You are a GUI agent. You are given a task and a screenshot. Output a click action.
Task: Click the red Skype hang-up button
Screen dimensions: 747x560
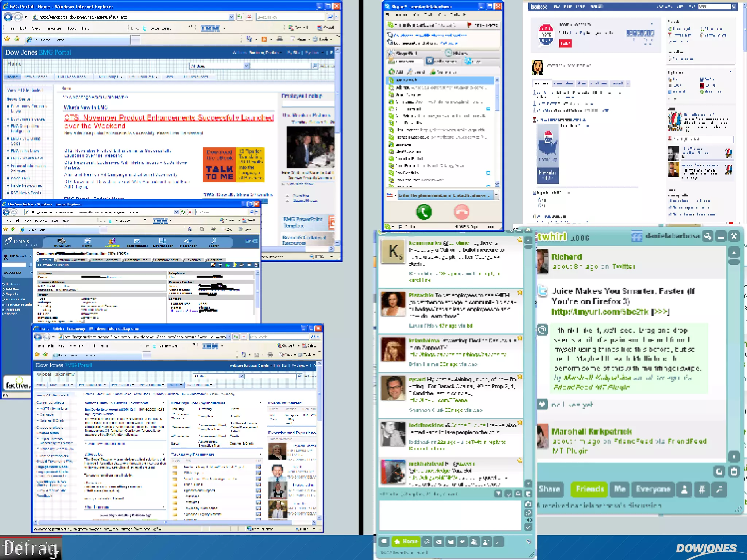461,212
